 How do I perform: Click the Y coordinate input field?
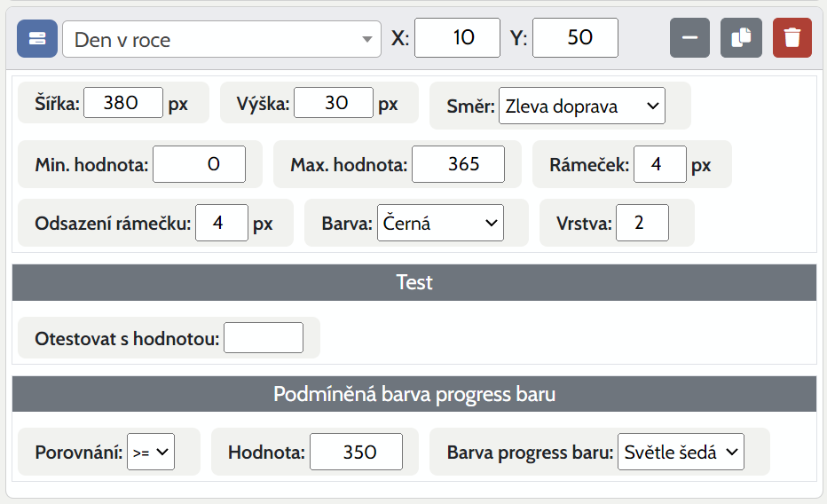click(x=575, y=38)
